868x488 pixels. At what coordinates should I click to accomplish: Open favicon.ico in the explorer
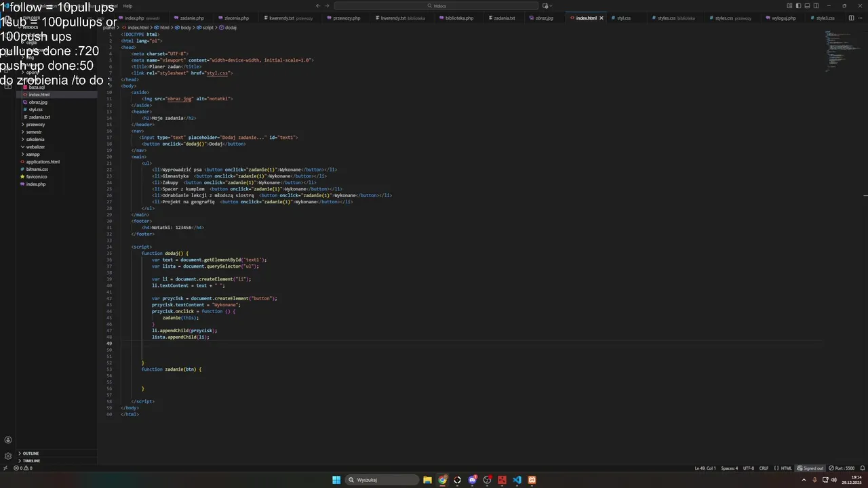pyautogui.click(x=57, y=177)
